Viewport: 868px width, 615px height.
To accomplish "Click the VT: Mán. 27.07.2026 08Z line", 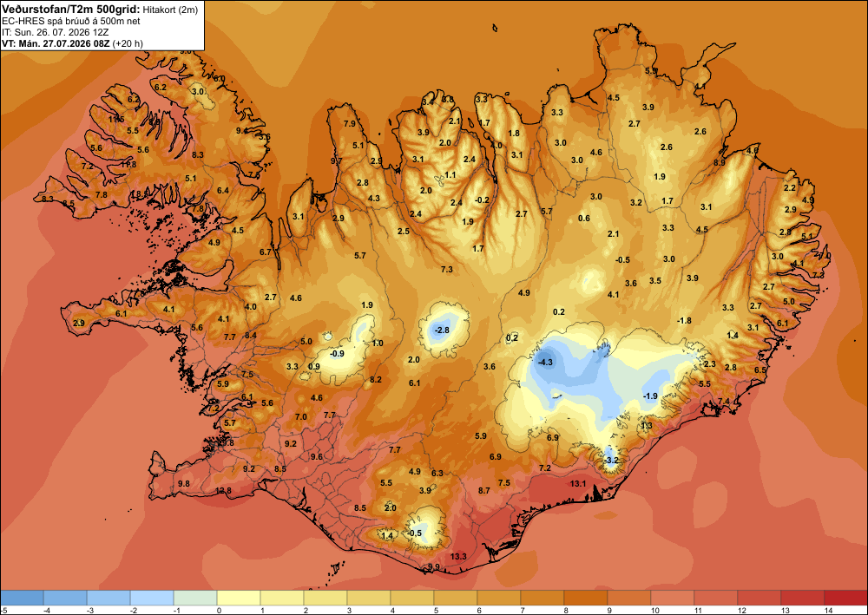I will point(72,43).
